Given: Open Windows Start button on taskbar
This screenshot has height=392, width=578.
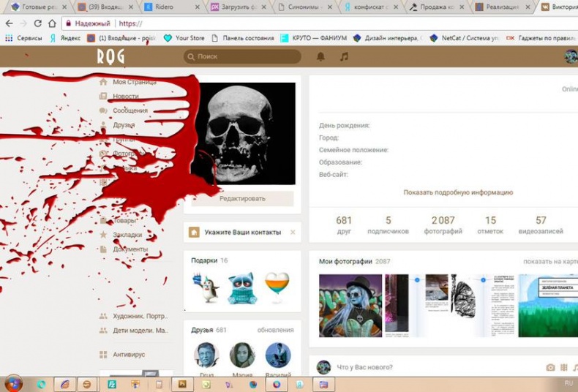Looking at the screenshot, I should [13, 383].
